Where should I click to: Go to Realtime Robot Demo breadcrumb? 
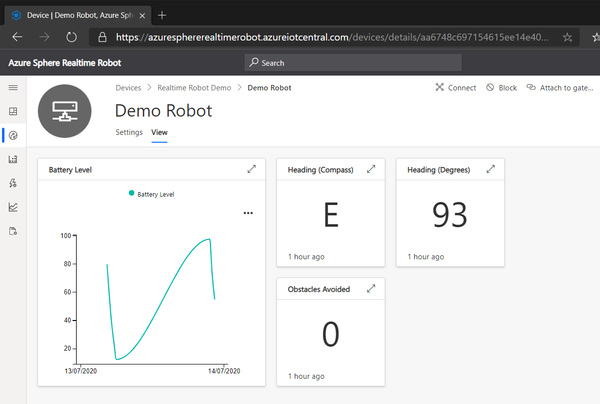(194, 88)
